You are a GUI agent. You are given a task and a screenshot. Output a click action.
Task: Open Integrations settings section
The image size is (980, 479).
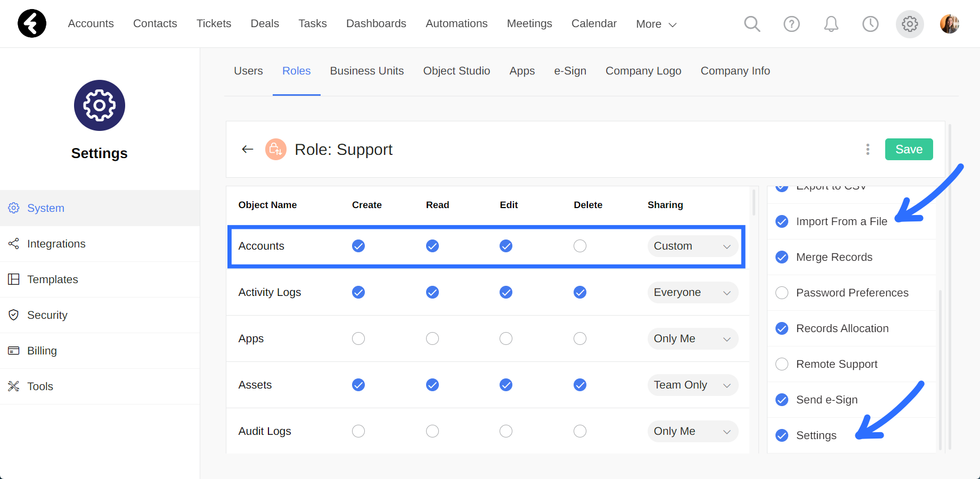100,244
